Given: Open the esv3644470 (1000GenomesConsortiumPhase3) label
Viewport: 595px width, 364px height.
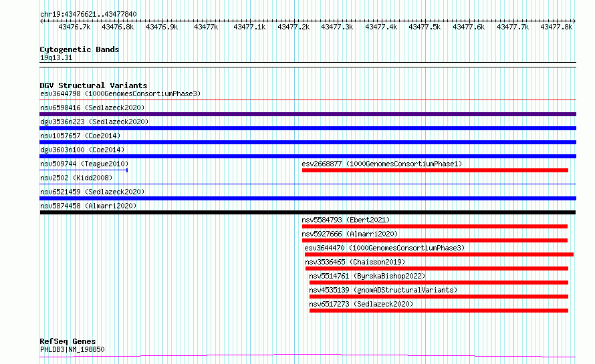Looking at the screenshot, I should click(384, 248).
